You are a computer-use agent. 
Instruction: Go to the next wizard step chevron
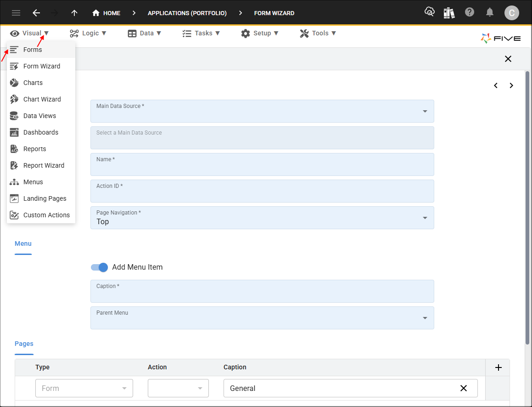[511, 85]
